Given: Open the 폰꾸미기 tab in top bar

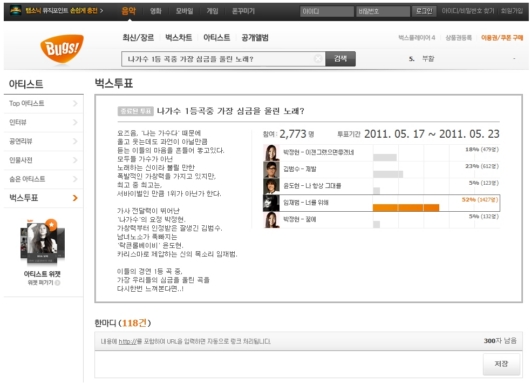Looking at the screenshot, I should tap(243, 11).
